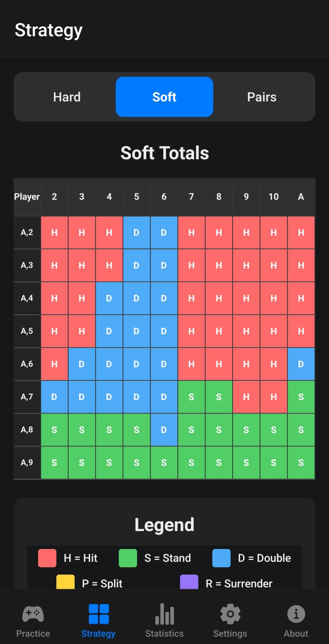The image size is (329, 644).
Task: Select the Strategy grid icon
Action: click(98, 613)
